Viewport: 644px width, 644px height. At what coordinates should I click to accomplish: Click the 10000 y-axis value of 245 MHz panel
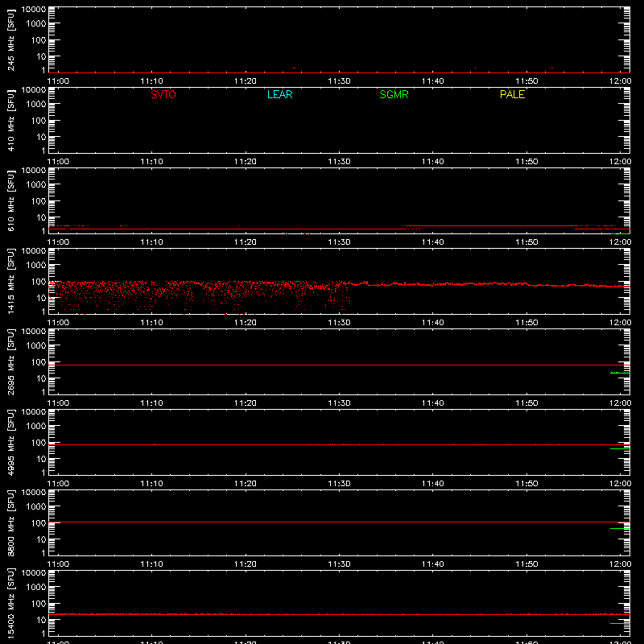tap(34, 10)
